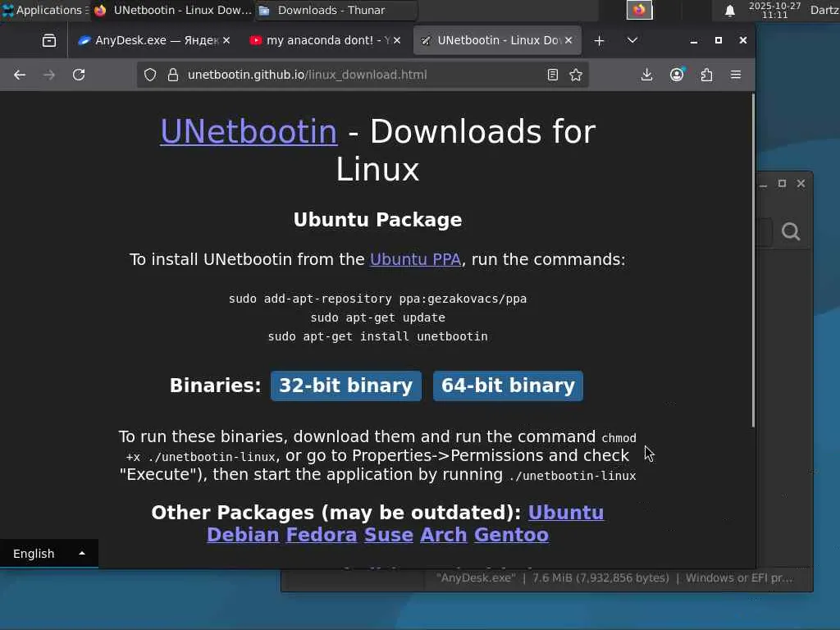
Task: Minimize the Firefox window
Action: [x=694, y=41]
